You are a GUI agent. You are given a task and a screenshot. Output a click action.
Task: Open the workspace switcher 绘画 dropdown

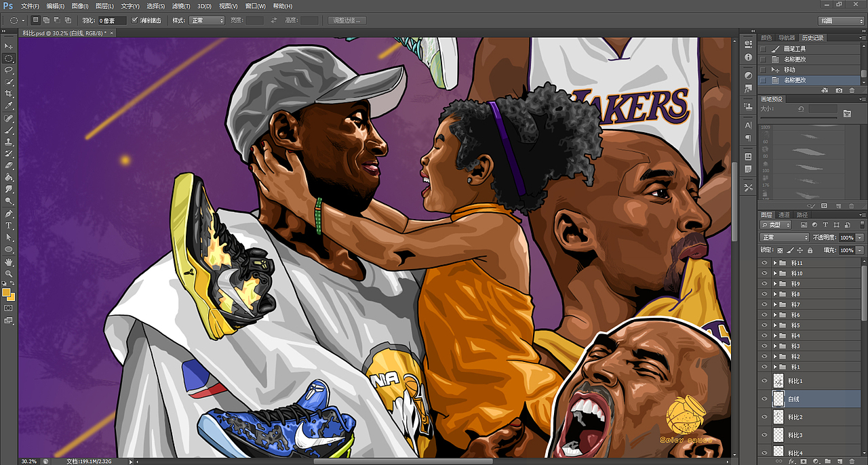click(x=842, y=20)
